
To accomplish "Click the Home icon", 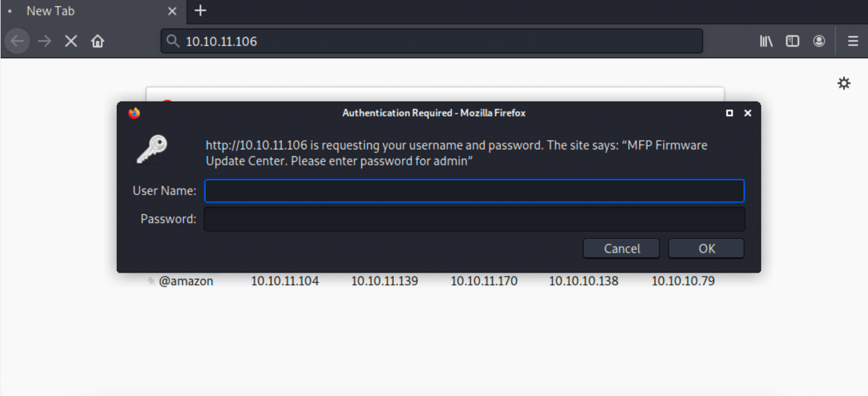I will 97,41.
